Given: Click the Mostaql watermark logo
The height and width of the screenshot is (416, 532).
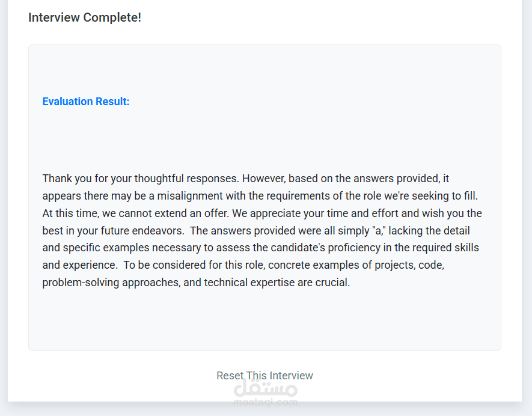Looking at the screenshot, I should pyautogui.click(x=265, y=387).
